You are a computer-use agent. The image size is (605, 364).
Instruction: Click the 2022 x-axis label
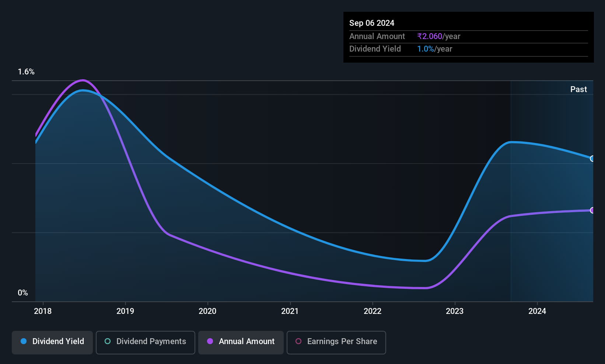(373, 311)
